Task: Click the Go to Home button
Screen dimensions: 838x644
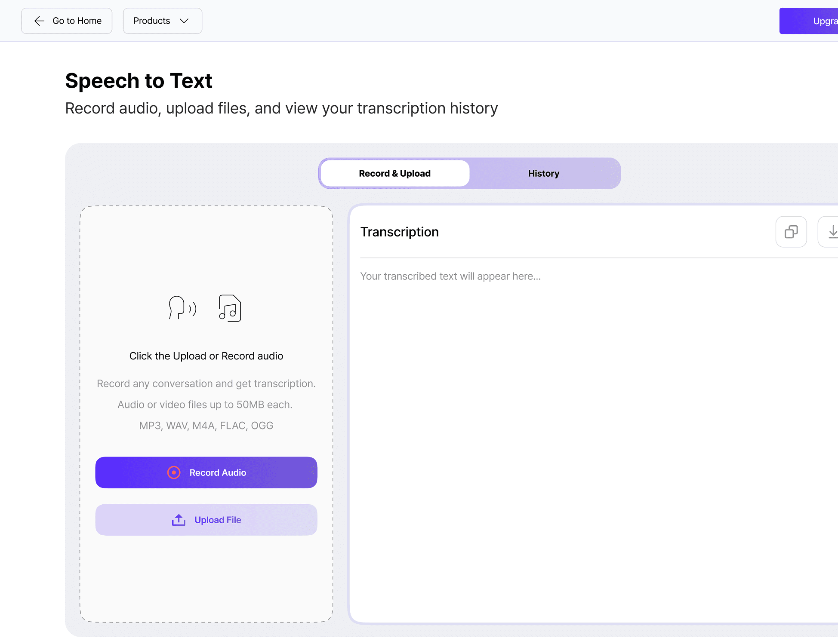Action: pyautogui.click(x=67, y=21)
